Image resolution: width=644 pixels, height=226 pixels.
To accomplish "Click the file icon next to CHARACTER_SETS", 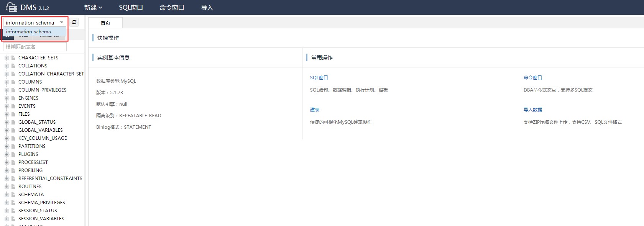I will [13, 58].
